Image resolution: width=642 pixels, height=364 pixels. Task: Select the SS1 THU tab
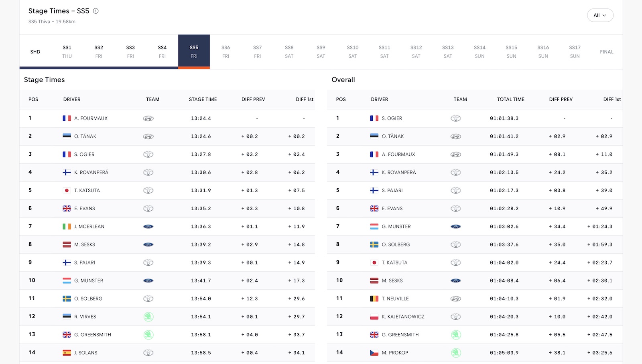coord(67,52)
